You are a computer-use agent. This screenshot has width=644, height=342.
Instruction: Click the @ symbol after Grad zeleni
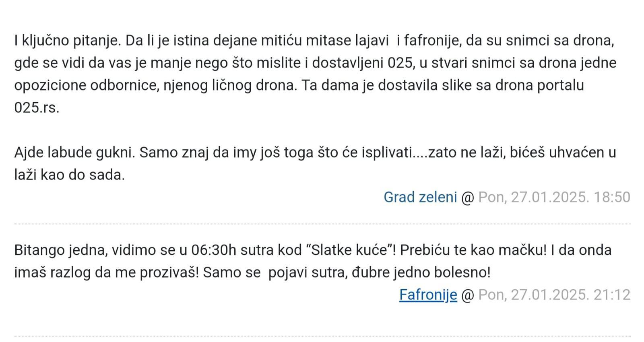point(468,198)
